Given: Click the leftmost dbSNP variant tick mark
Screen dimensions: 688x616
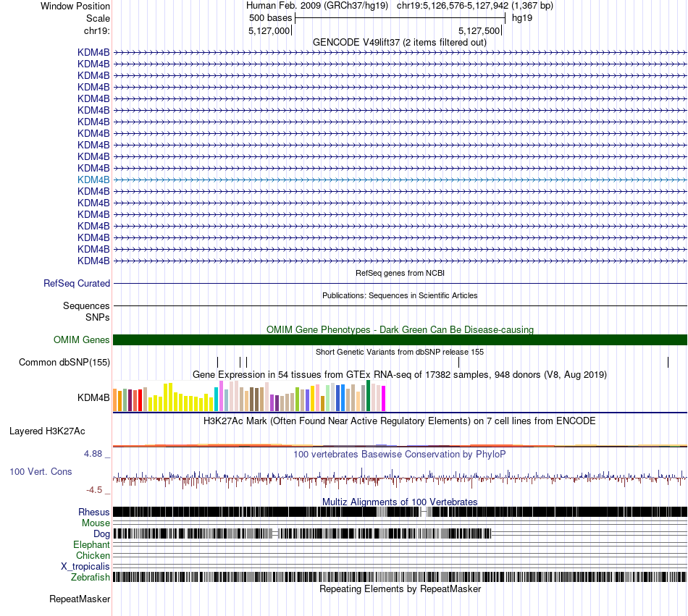Looking at the screenshot, I should pos(218,362).
